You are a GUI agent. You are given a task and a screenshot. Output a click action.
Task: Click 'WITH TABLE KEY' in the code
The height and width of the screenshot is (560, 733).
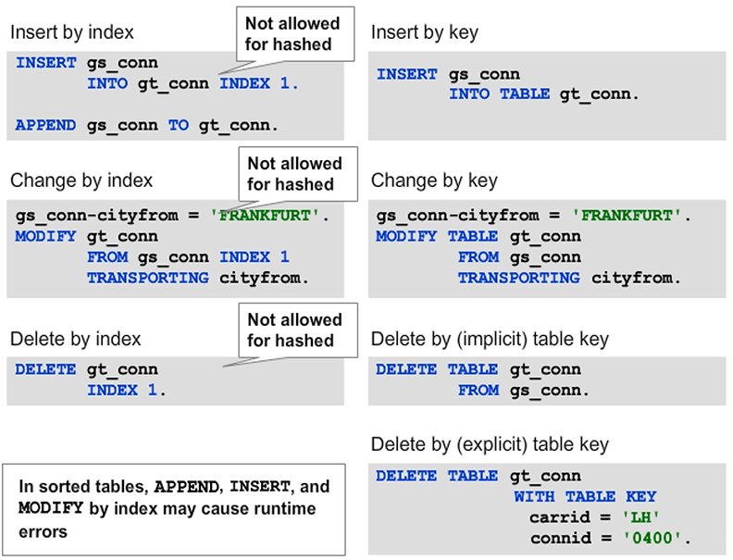click(585, 497)
